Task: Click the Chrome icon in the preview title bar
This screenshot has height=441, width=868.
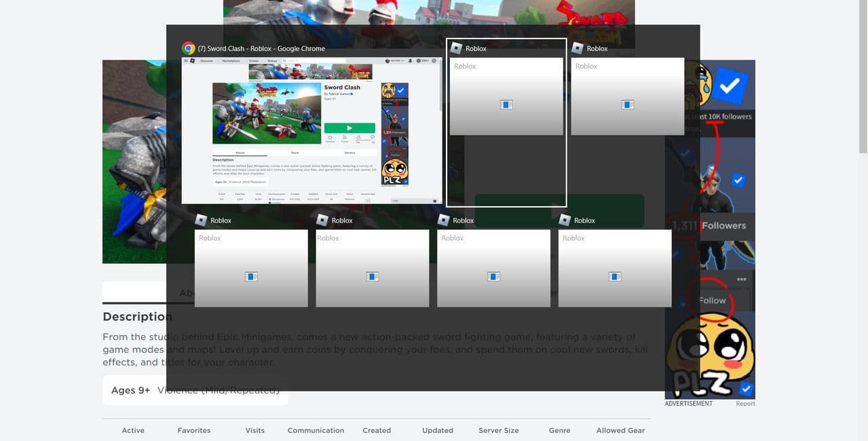Action: (187, 47)
